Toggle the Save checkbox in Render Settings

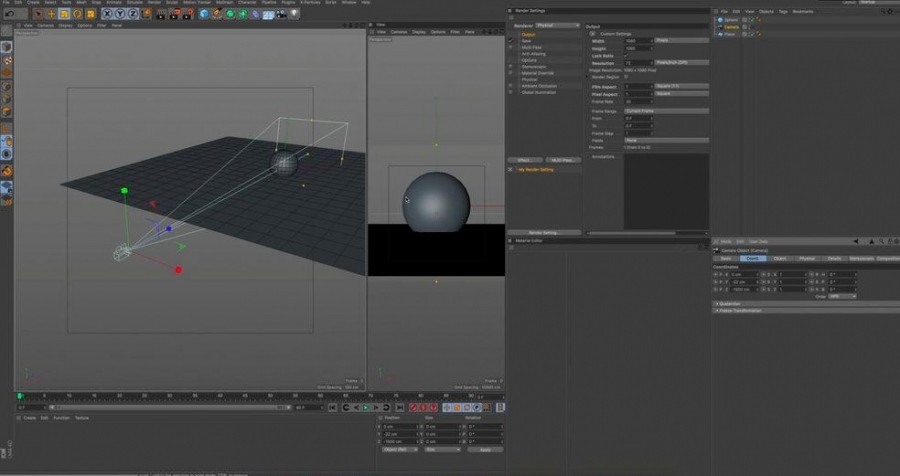tap(510, 41)
